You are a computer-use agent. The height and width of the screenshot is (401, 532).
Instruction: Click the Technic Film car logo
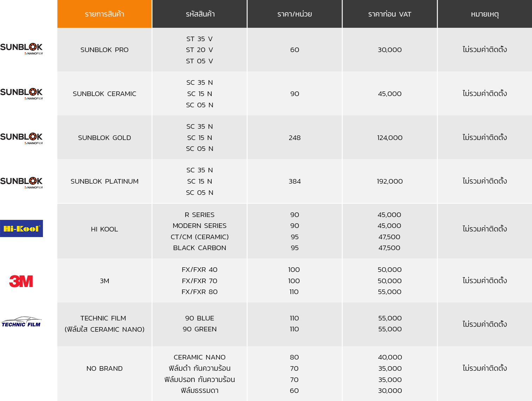click(21, 322)
